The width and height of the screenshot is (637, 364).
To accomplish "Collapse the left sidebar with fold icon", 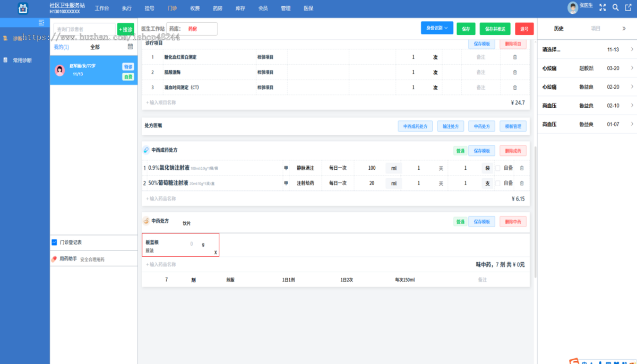I will point(41,22).
